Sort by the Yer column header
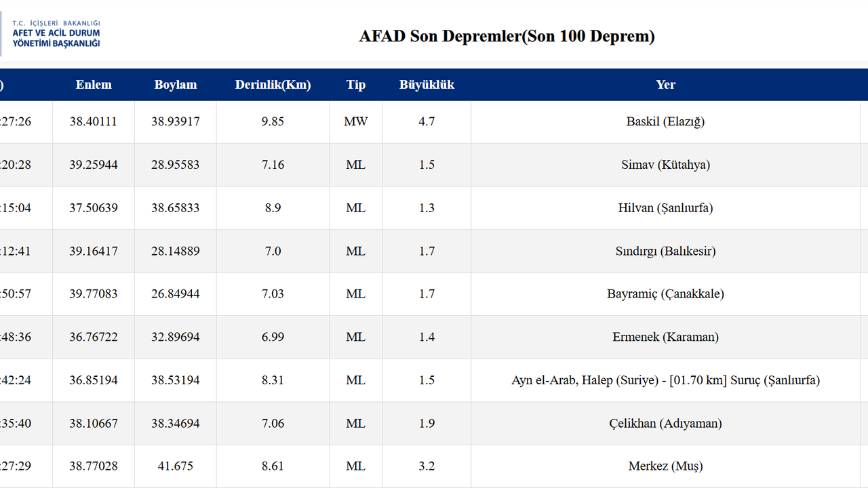868x488 pixels. (x=665, y=84)
